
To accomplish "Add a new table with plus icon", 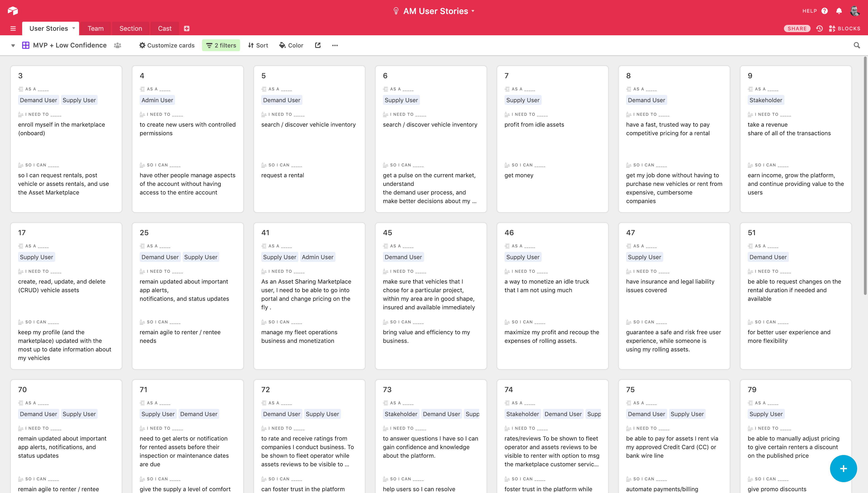I will click(186, 28).
